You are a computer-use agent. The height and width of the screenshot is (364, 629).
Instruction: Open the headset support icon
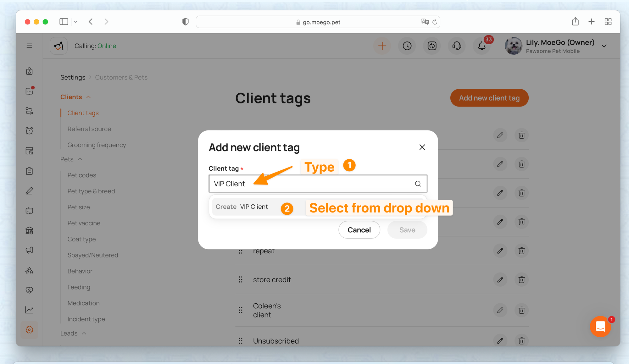coord(457,46)
